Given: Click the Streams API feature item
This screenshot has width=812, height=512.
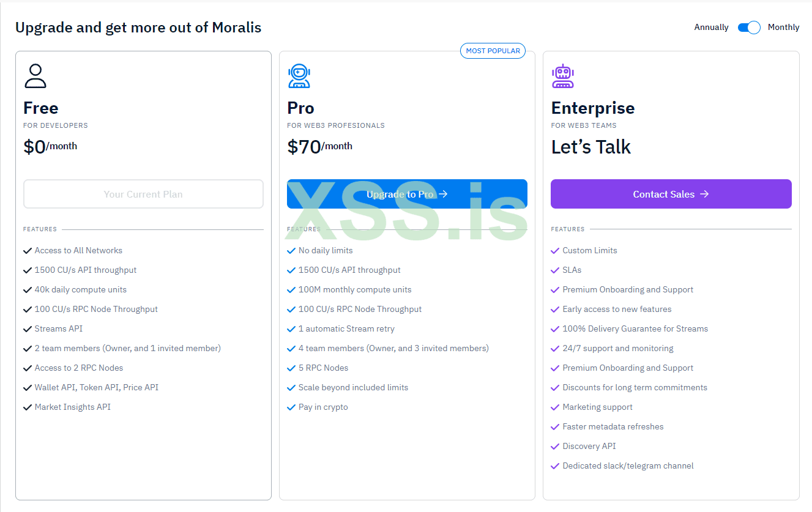Looking at the screenshot, I should [59, 329].
